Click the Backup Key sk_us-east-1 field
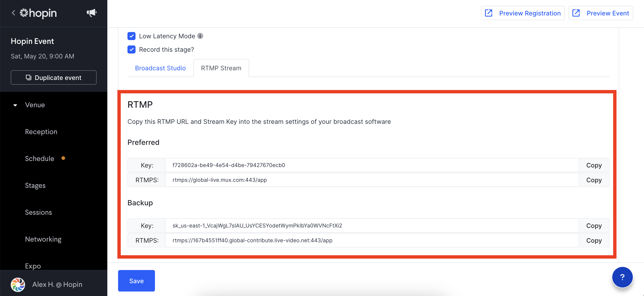The width and height of the screenshot is (644, 296). tap(372, 225)
